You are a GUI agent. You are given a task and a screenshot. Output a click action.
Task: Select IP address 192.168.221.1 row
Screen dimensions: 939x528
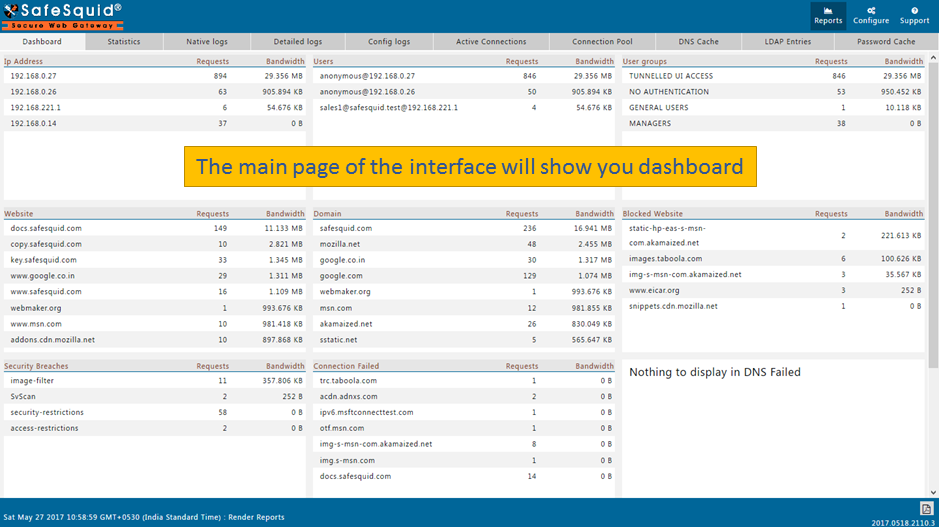[155, 108]
